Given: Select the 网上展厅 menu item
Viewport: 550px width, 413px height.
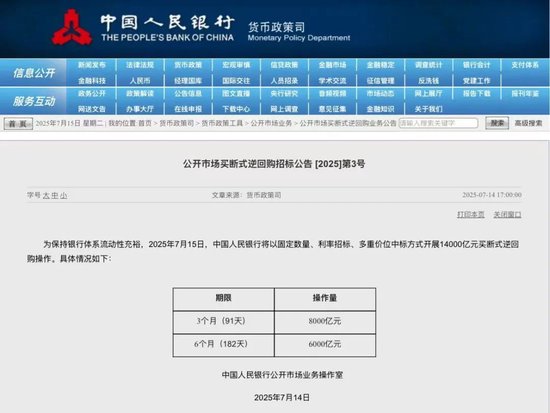Looking at the screenshot, I should point(429,93).
